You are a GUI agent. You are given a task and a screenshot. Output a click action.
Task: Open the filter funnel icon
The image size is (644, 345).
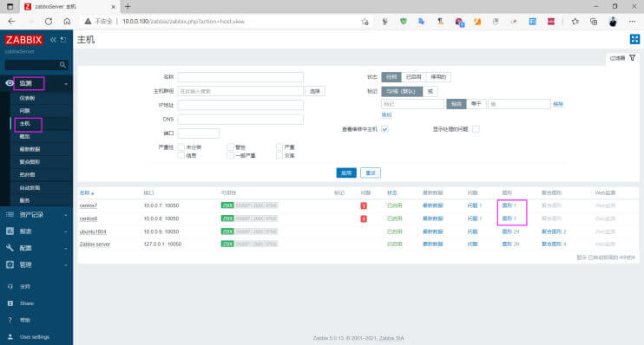(x=632, y=58)
